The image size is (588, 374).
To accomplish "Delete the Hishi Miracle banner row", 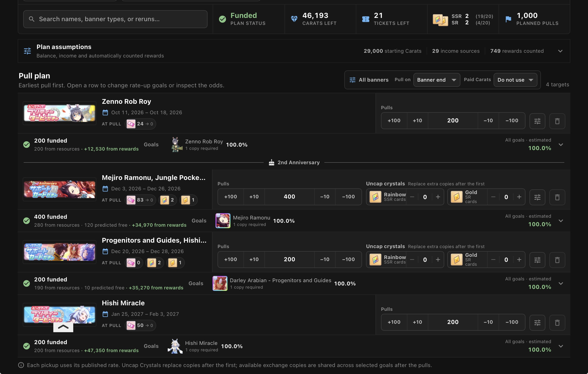I will pos(557,322).
